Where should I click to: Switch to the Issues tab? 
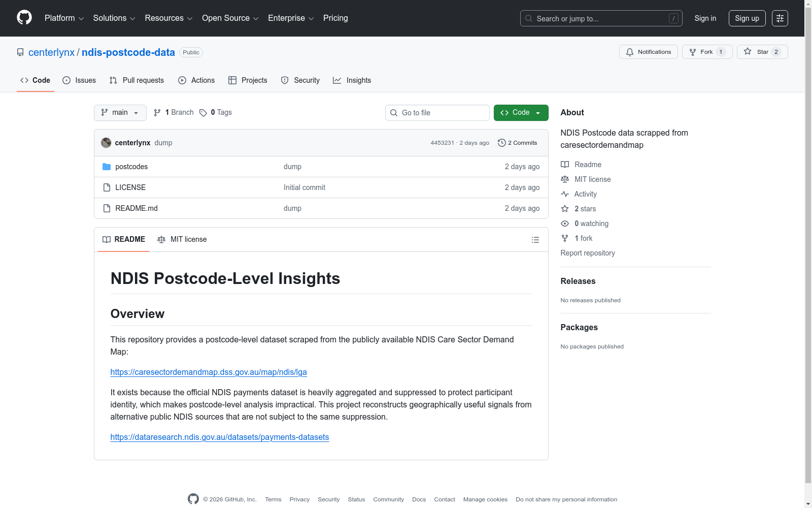[x=79, y=80]
